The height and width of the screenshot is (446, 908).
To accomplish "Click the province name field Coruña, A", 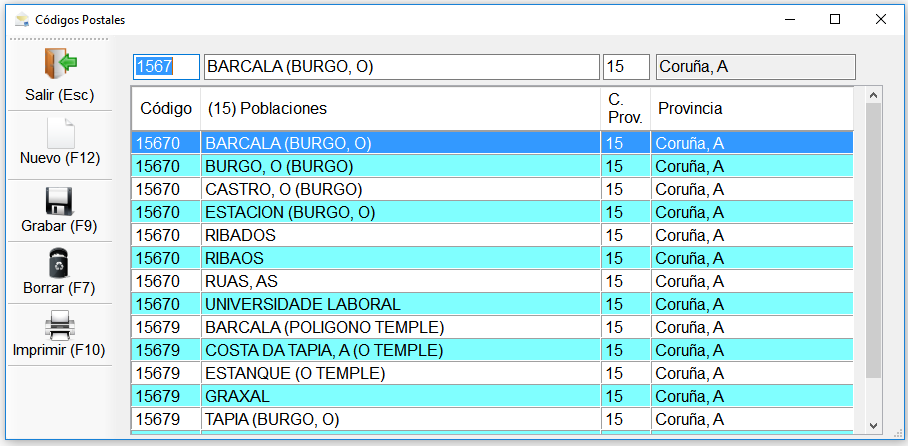I will [756, 67].
